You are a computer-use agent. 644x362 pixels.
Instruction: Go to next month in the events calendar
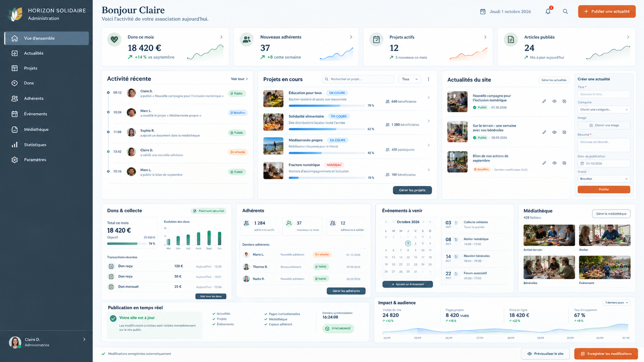tap(430, 222)
